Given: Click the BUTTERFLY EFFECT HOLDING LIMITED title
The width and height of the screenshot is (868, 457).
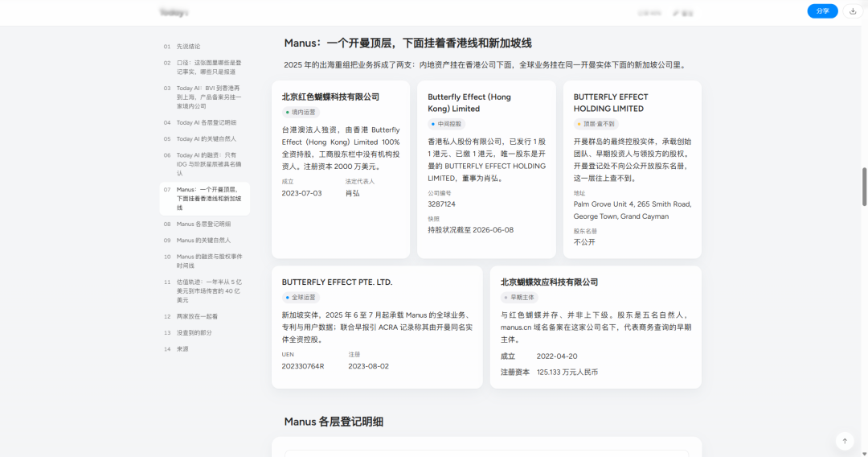Looking at the screenshot, I should [611, 103].
